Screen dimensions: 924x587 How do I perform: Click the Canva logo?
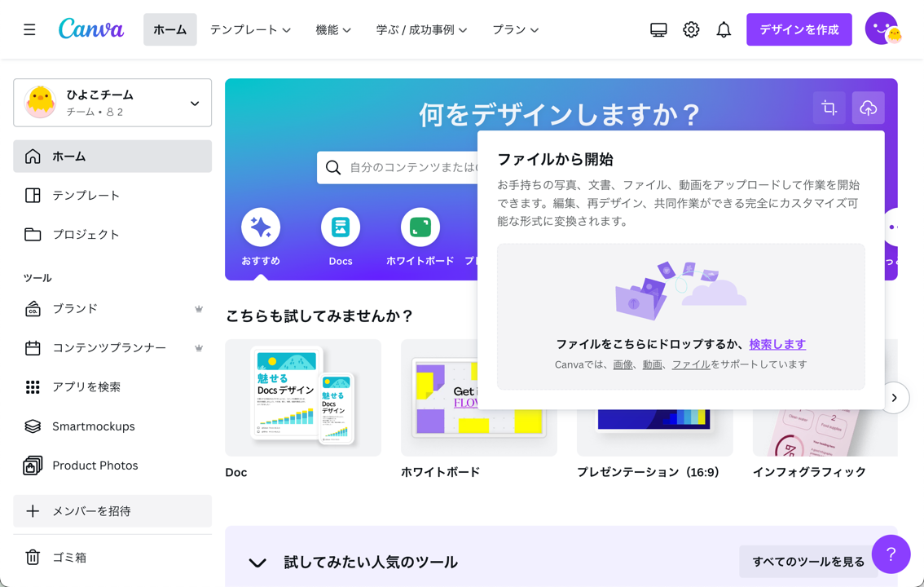pyautogui.click(x=91, y=29)
